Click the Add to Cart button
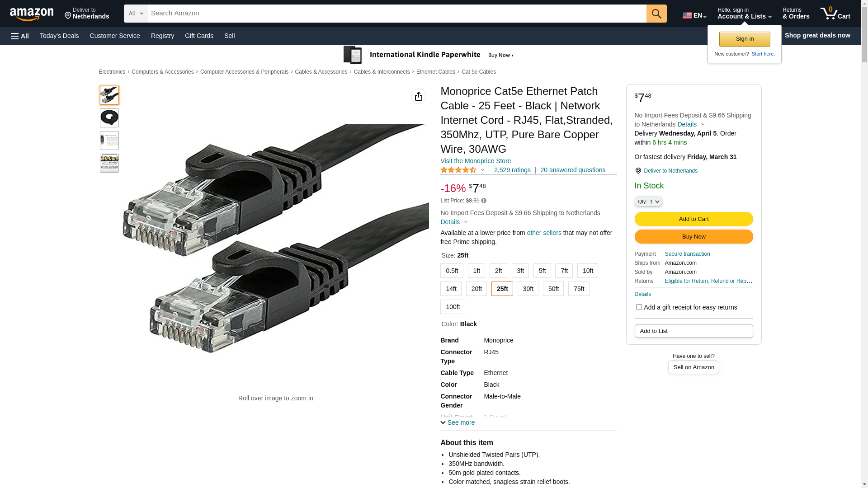The height and width of the screenshot is (488, 868). click(693, 219)
